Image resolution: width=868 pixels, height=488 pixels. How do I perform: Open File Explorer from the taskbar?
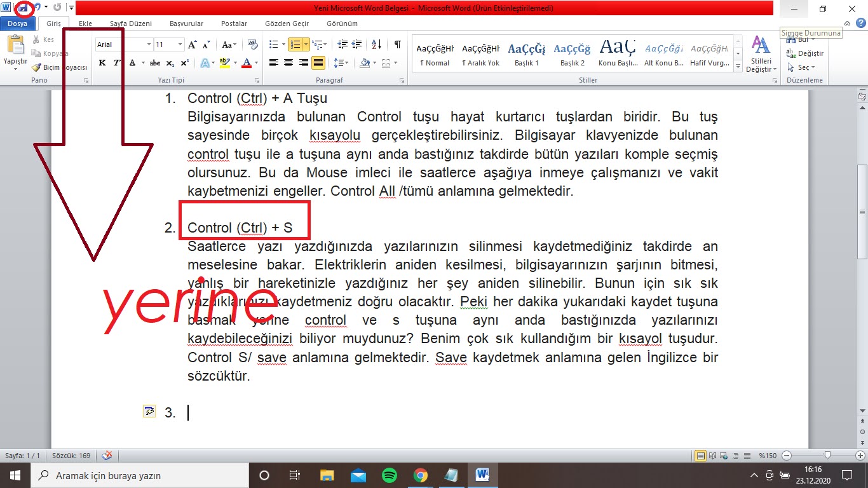click(x=327, y=475)
